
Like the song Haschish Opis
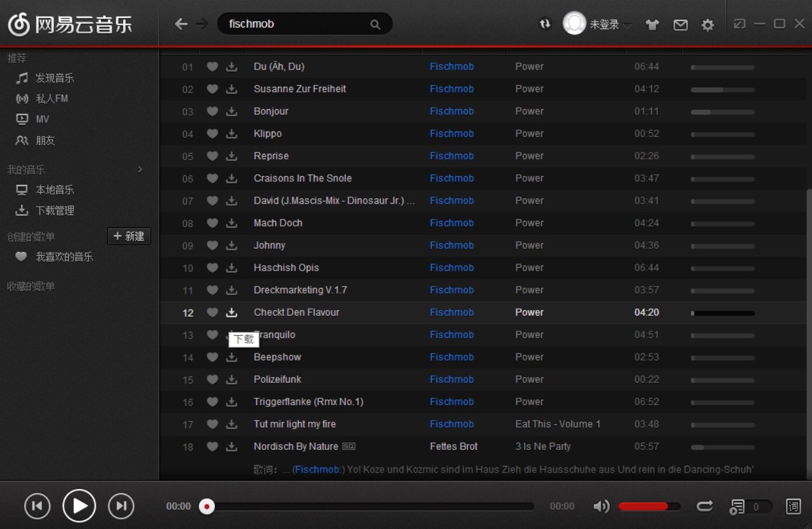pos(212,267)
